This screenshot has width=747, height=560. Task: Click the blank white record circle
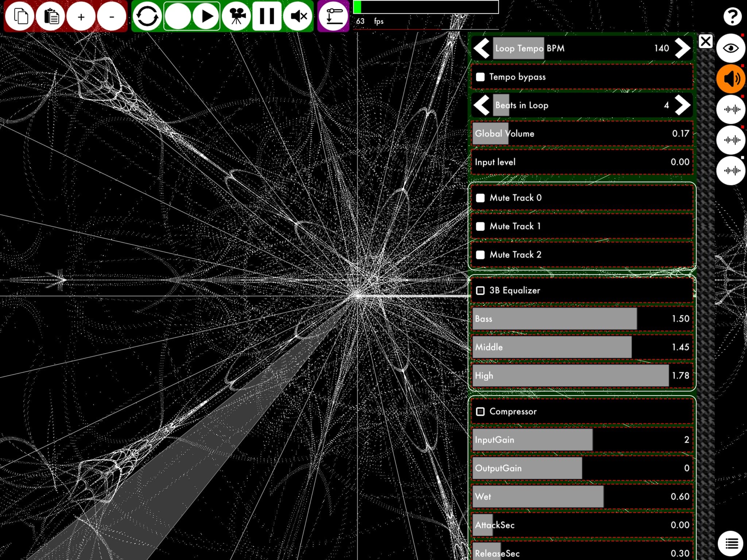pyautogui.click(x=178, y=16)
